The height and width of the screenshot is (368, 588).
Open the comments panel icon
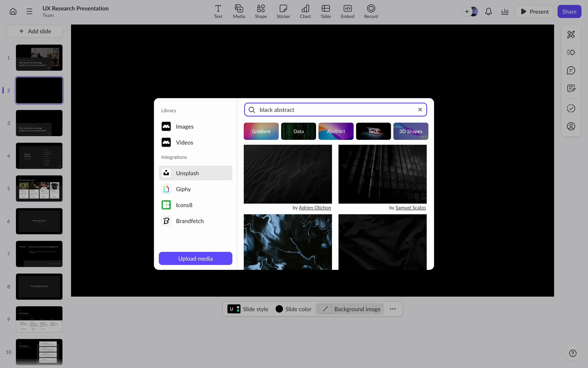[571, 71]
